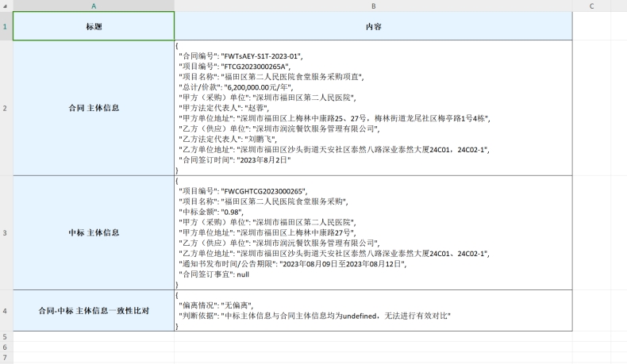
Task: Click the cell containing 偏离情况 result
Action: tap(373, 310)
